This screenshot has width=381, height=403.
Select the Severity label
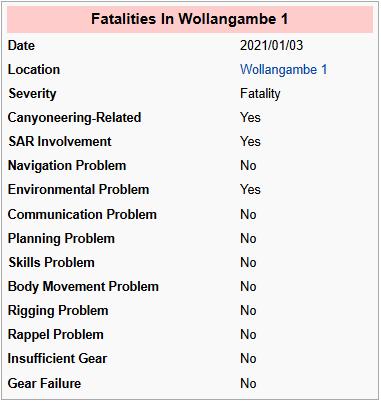click(x=32, y=93)
